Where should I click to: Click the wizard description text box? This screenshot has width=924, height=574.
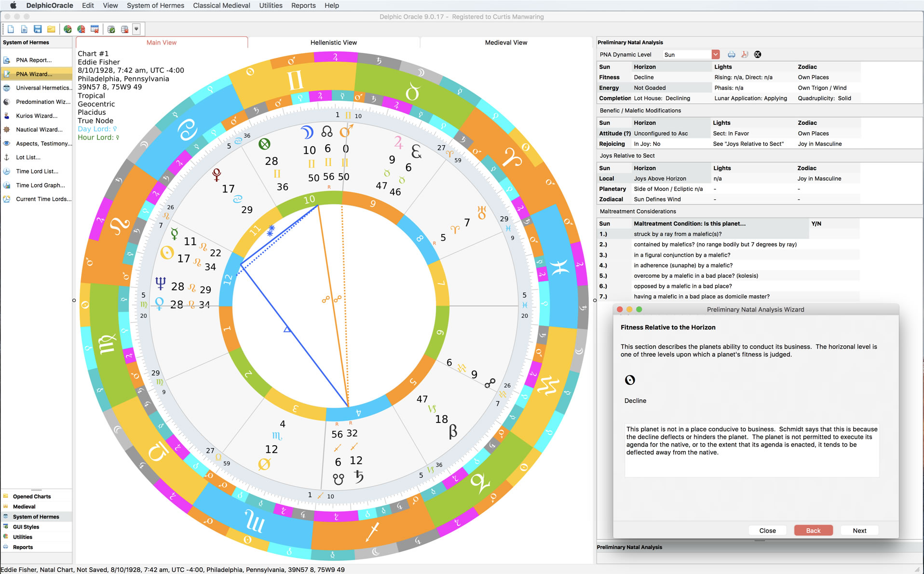[x=751, y=450]
